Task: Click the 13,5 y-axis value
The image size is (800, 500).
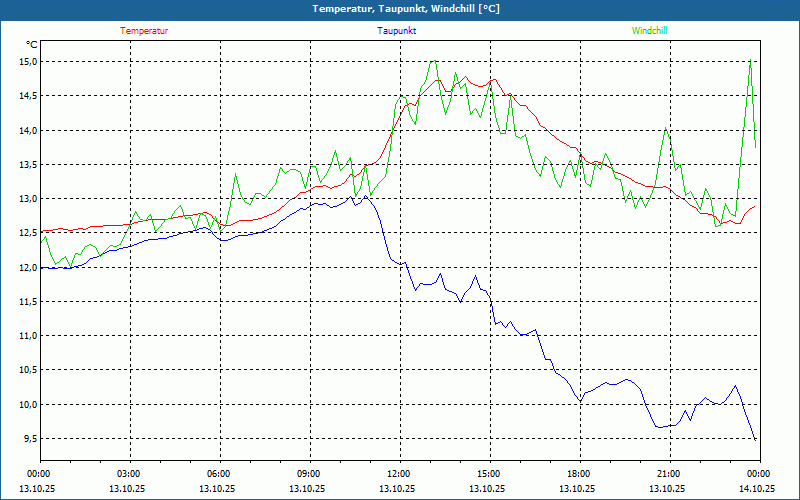Action: point(29,165)
